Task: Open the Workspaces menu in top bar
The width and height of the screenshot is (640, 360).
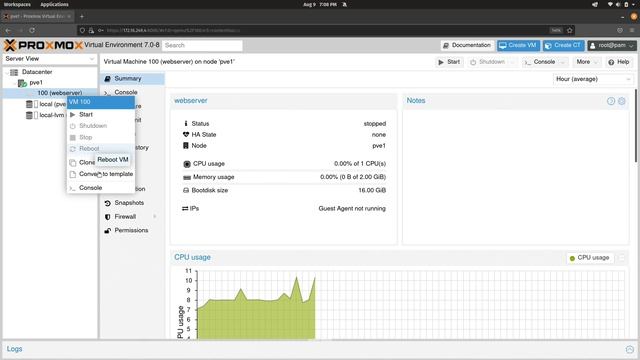Action: click(17, 4)
